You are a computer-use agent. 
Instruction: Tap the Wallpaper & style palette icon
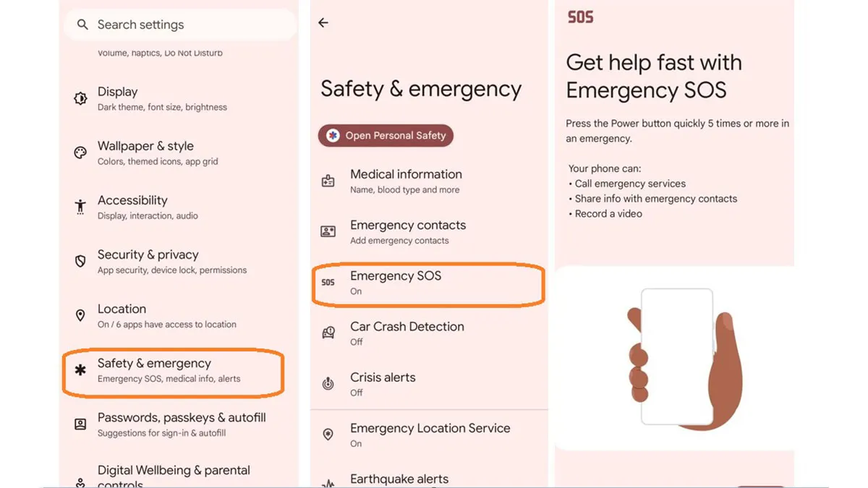click(x=81, y=153)
